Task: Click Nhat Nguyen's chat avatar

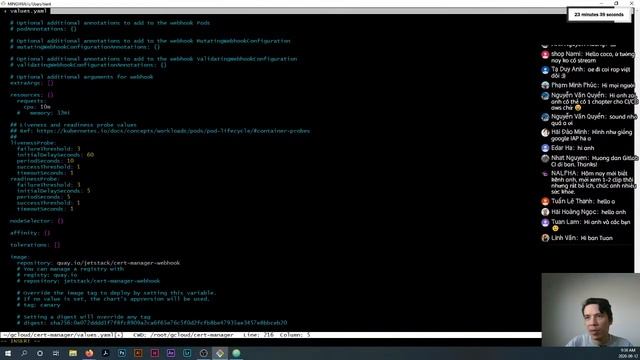Action: coord(545,159)
